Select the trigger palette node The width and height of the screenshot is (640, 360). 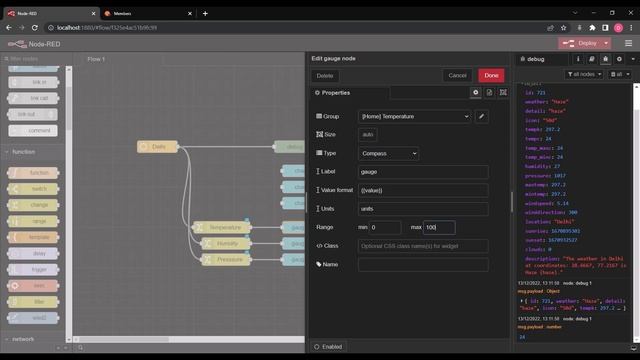pos(33,269)
